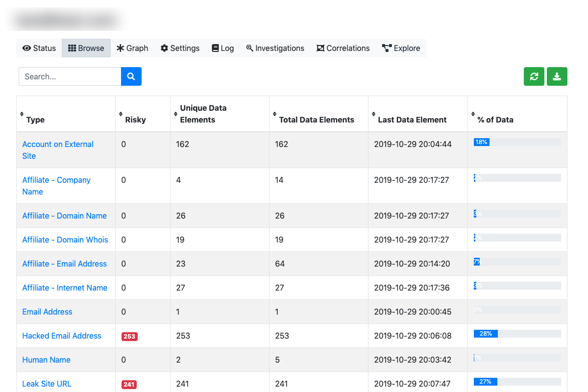Click the 28% data progress bar

point(517,334)
